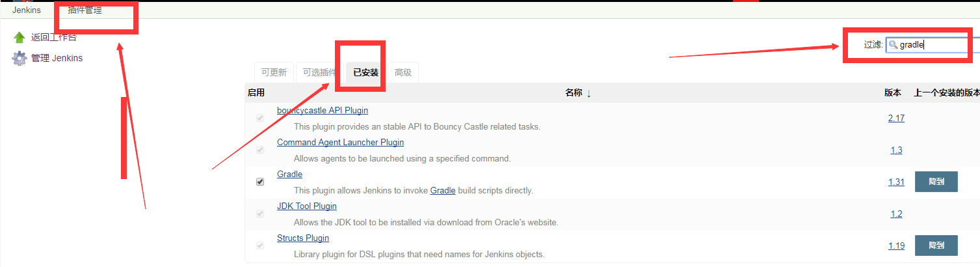Screen dimensions: 980x267
Task: Open the 高级 tab
Action: (403, 73)
